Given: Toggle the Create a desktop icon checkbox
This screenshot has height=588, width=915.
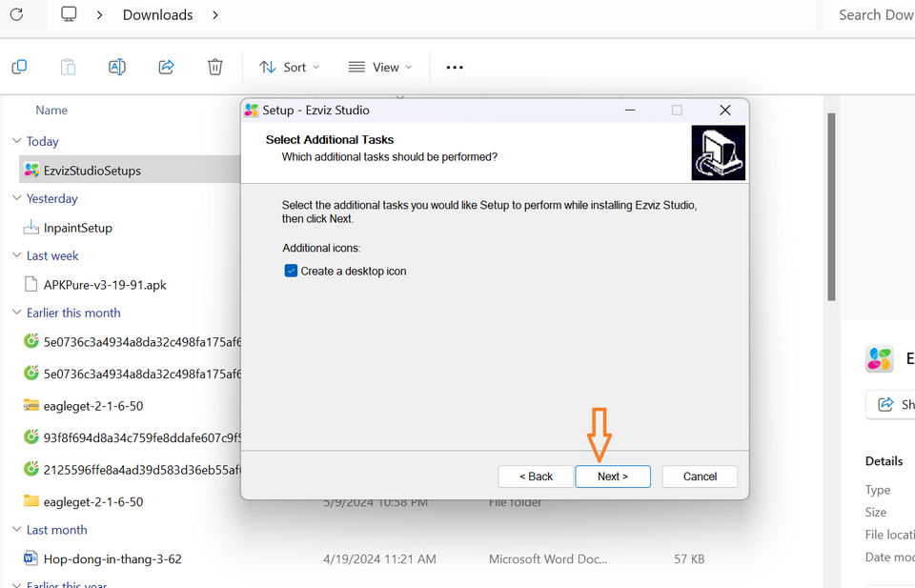Looking at the screenshot, I should [x=291, y=271].
